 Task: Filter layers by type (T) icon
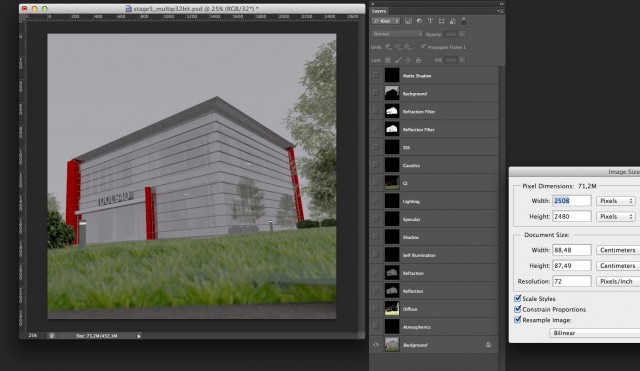(x=430, y=21)
